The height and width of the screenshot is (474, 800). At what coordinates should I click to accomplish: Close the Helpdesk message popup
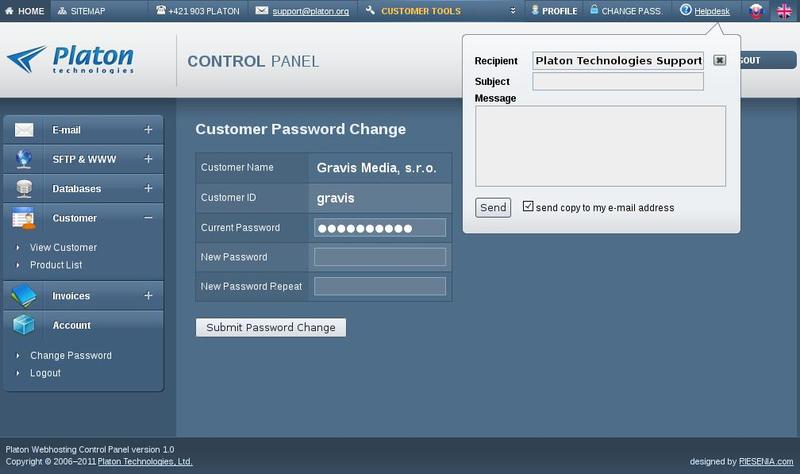[x=719, y=60]
